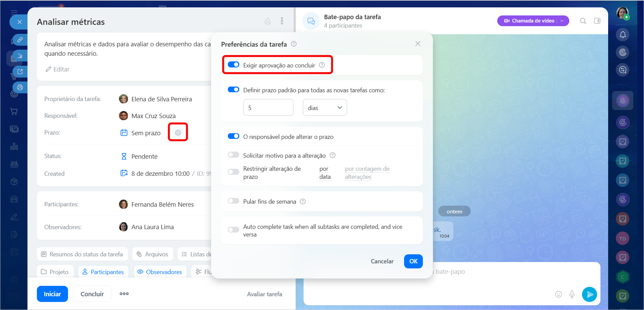Open emoji picker in chat input
This screenshot has width=644, height=310.
coord(558,294)
